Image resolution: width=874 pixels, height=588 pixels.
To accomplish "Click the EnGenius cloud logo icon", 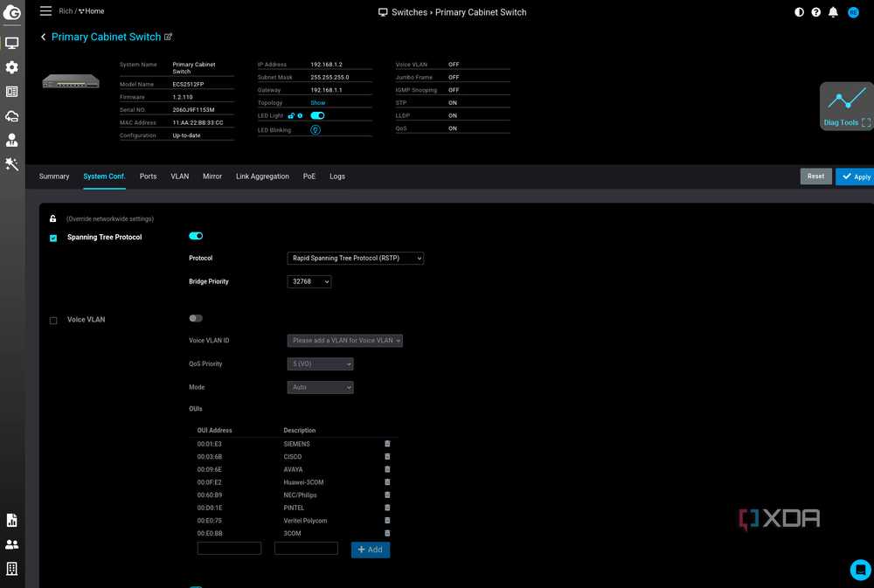I will (11, 12).
